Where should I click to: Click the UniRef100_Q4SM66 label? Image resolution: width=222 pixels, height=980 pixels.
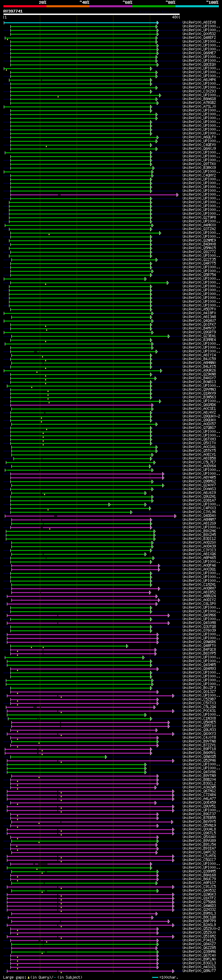199,615
